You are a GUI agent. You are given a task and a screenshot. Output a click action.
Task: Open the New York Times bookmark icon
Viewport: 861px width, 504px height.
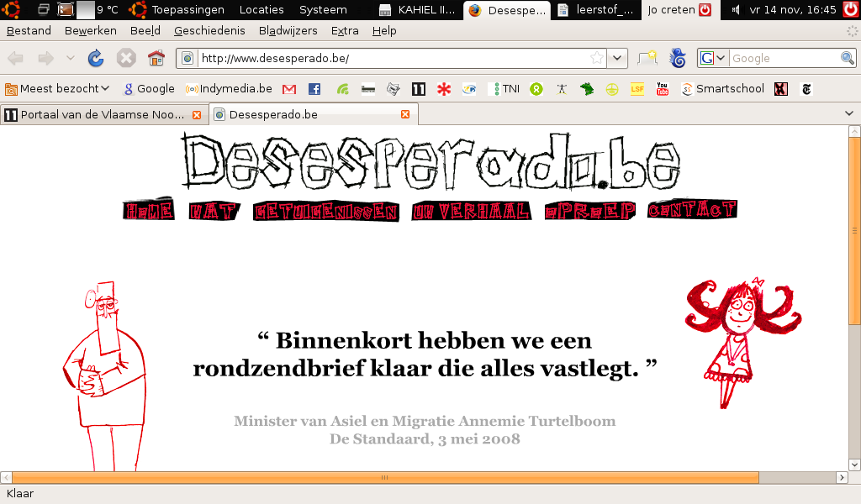coord(806,89)
